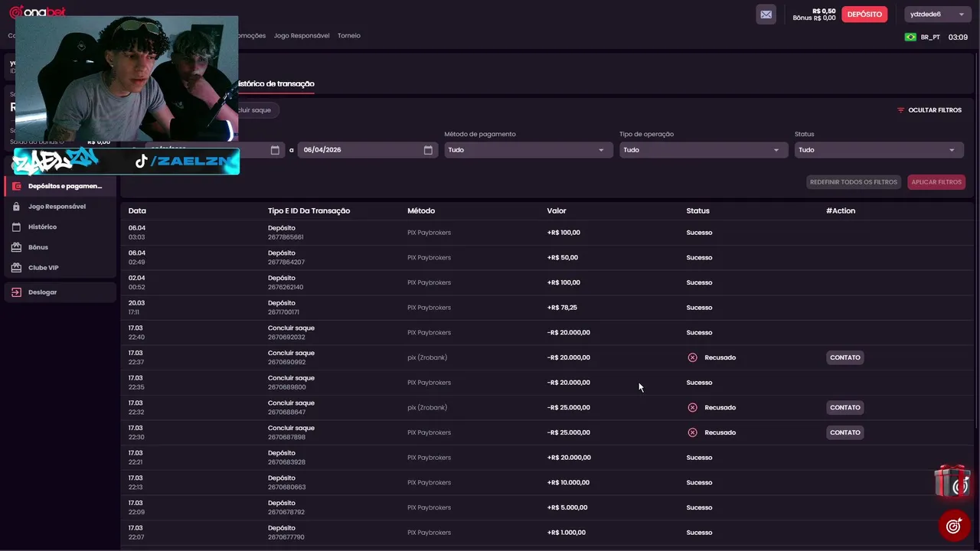Click the Aplicar Filtros button
The image size is (980, 551).
936,182
